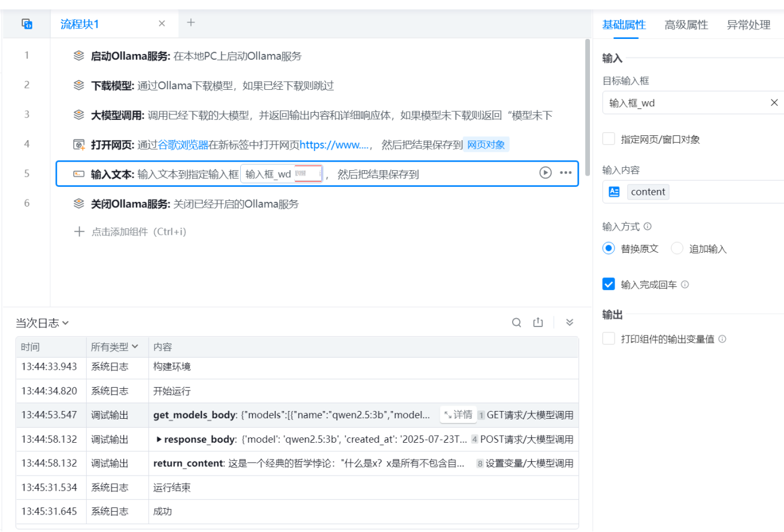Image resolution: width=784 pixels, height=532 pixels.
Task: Enable 打印组件的输出变量值 checkbox
Action: tap(609, 339)
